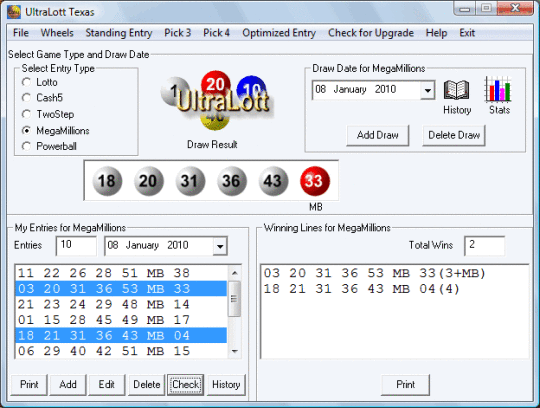Click the draw result ball 36
This screenshot has width=540, height=408.
(x=232, y=181)
